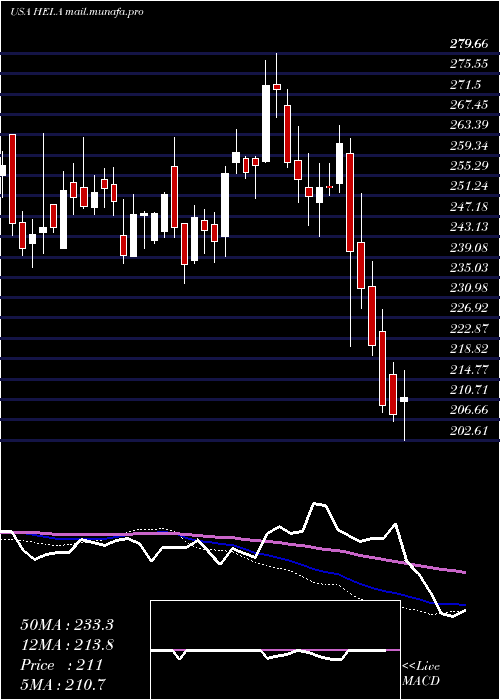Click the 210.71 price axis label
The width and height of the screenshot is (500, 700).
pos(469,389)
